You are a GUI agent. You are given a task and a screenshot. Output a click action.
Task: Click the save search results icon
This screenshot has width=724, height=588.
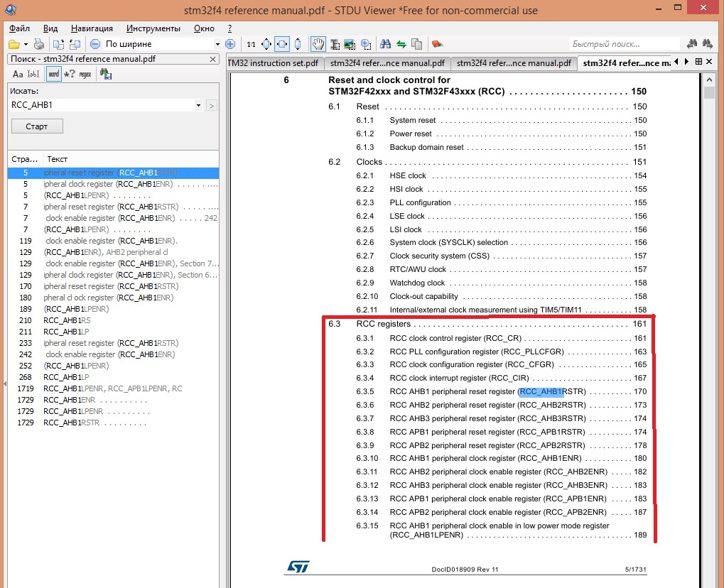pyautogui.click(x=106, y=74)
